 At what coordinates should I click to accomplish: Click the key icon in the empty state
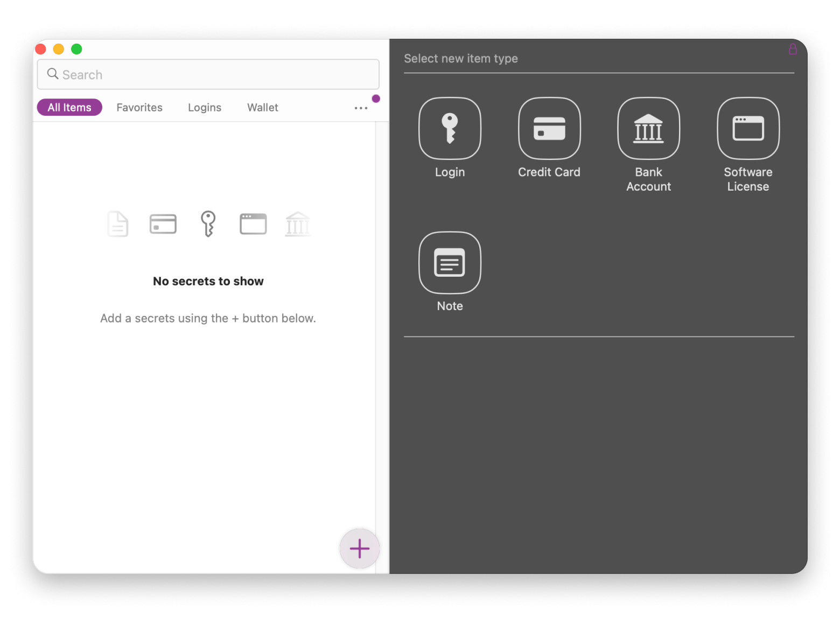tap(208, 224)
